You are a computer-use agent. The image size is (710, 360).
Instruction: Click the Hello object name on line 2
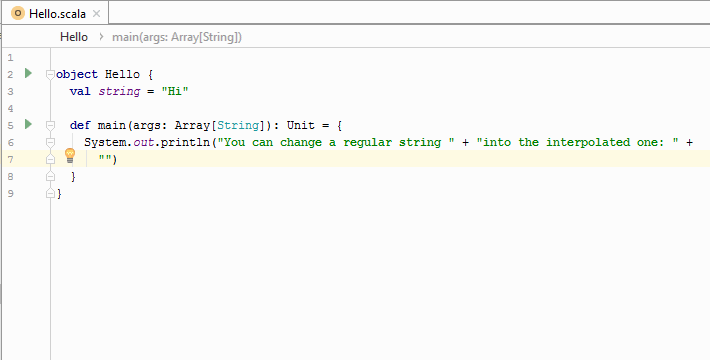(122, 74)
